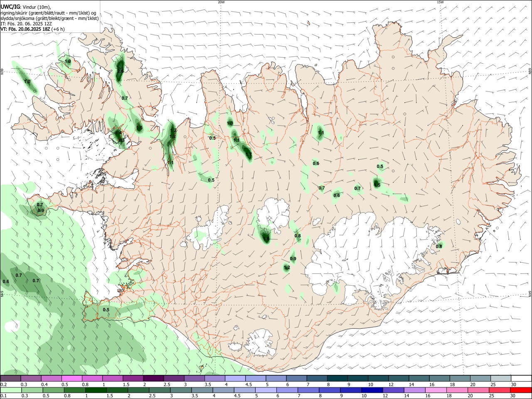Select the snow legend swatch between 14 and 16

[419, 379]
